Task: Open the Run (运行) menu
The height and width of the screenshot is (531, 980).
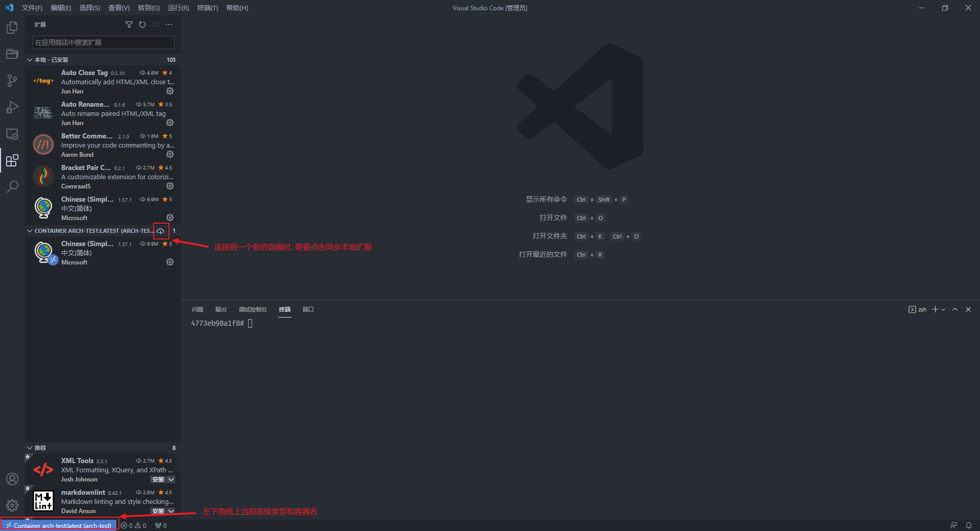Action: click(x=178, y=8)
